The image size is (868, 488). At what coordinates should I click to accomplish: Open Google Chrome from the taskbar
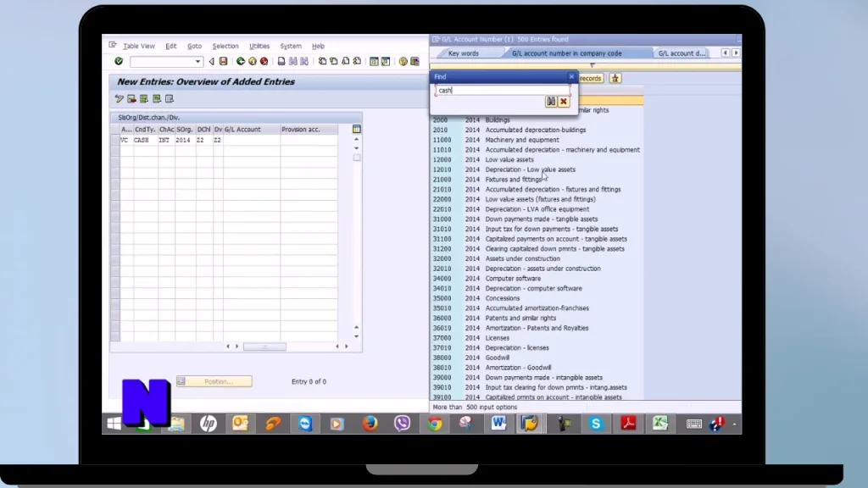[435, 424]
